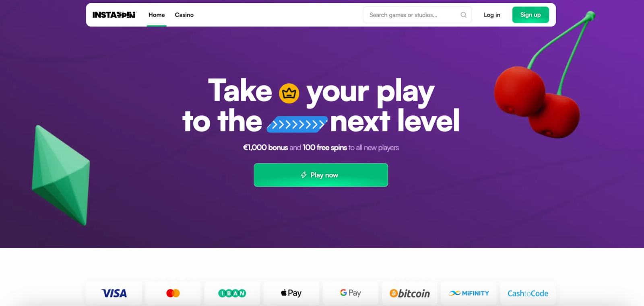Click the search magnifier icon
Screen dimensions: 644x306
click(464, 15)
